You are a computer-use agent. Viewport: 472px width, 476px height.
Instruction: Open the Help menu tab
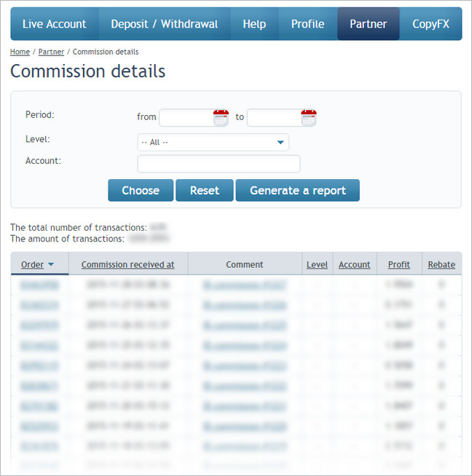[254, 24]
